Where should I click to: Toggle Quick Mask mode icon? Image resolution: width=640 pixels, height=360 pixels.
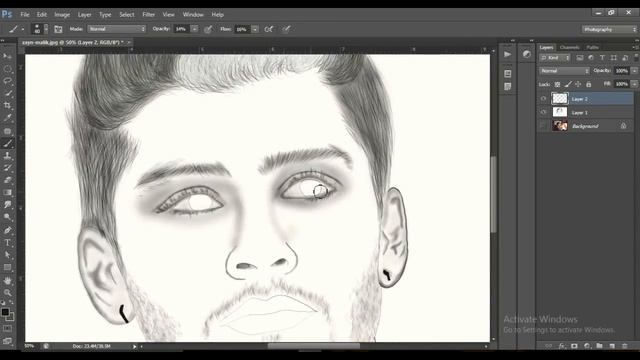[7, 329]
